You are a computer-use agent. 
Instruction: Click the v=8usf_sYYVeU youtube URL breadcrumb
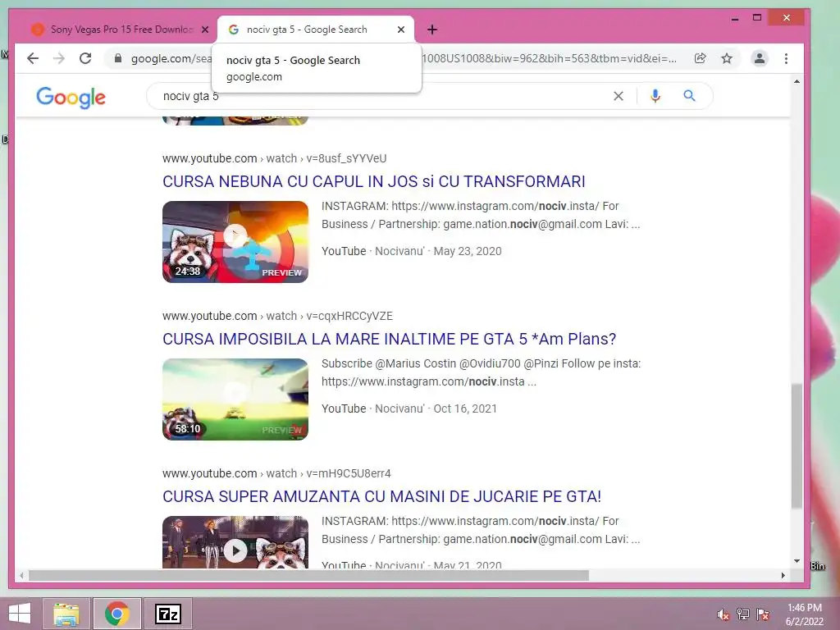click(x=274, y=158)
